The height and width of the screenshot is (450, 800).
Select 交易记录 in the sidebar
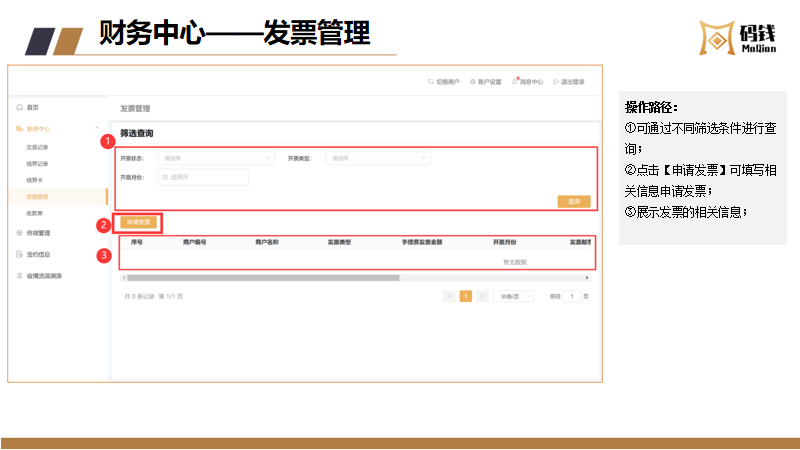[x=37, y=147]
